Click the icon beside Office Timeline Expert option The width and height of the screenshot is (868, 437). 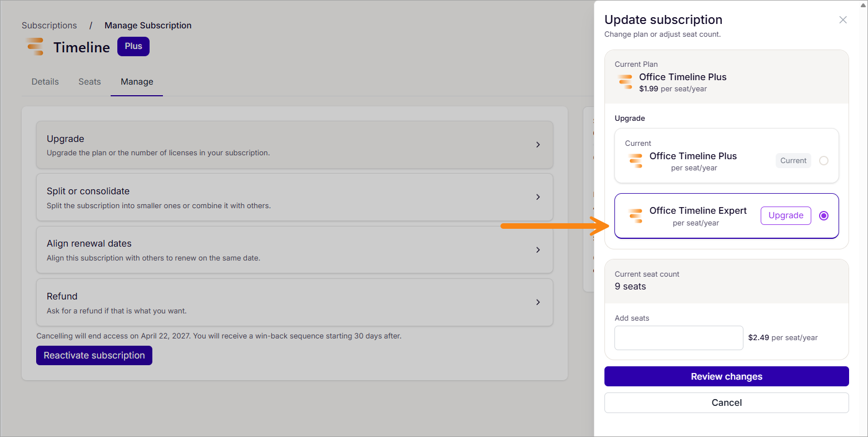636,216
